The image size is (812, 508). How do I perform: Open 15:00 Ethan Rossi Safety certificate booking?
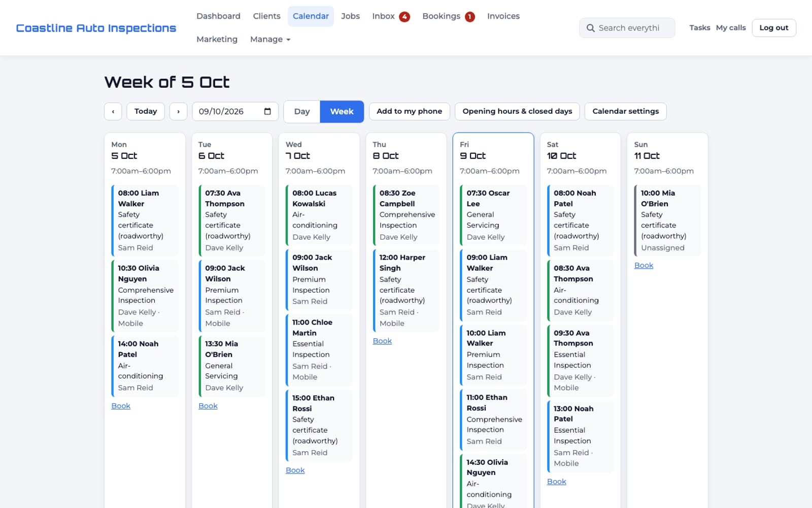click(x=319, y=425)
